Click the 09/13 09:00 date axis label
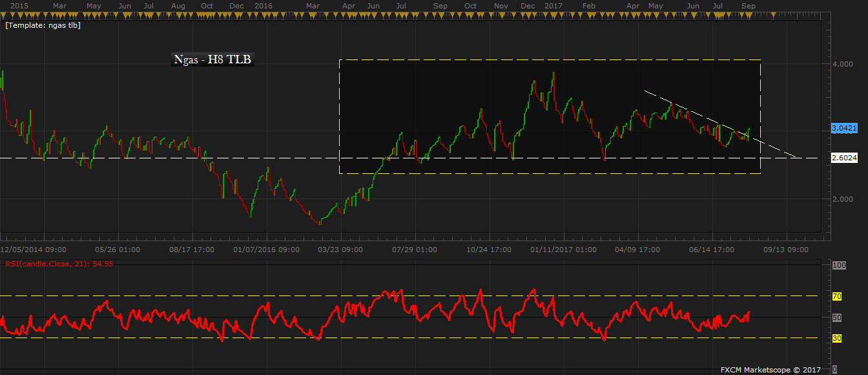 coord(785,250)
